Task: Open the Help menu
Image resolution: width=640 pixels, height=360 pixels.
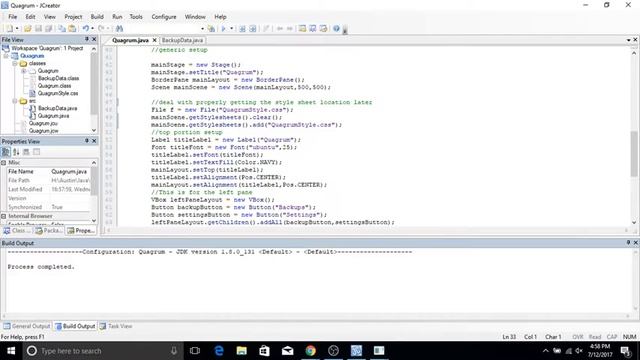Action: pyautogui.click(x=220, y=17)
